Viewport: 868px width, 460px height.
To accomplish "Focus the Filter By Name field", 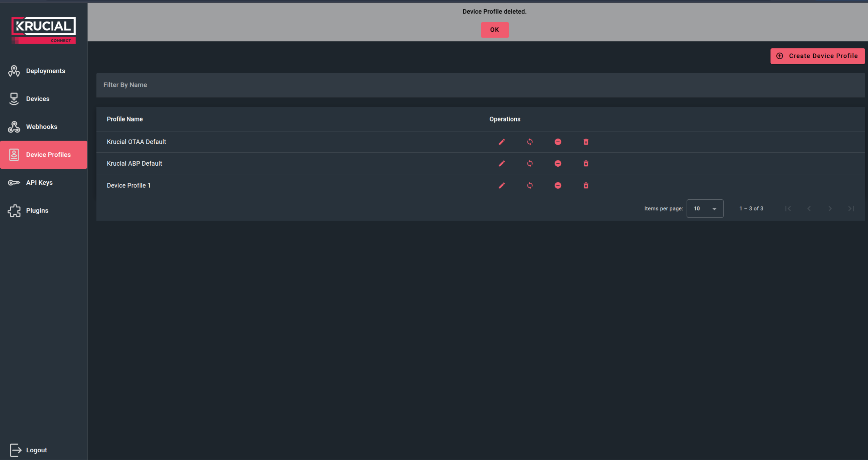I will click(x=480, y=85).
